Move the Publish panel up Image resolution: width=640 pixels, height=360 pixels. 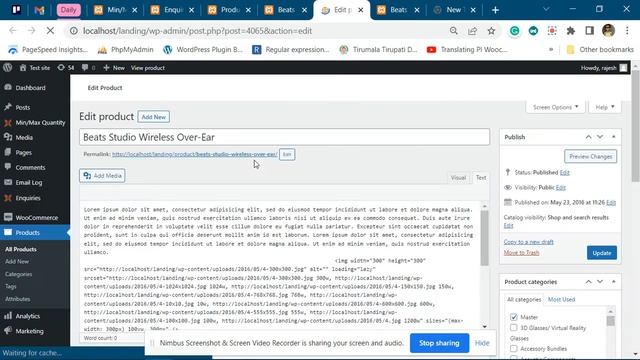[x=588, y=137]
